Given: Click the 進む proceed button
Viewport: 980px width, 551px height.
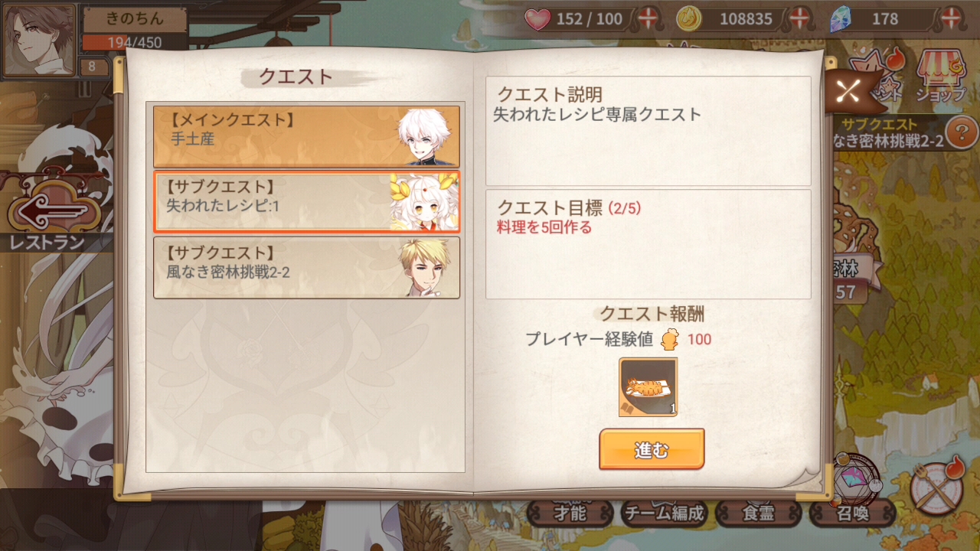Looking at the screenshot, I should (652, 449).
